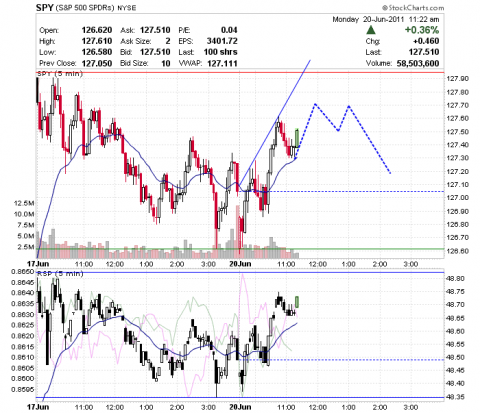Click the 'RSP (5 min)' chart label
This screenshot has width=480, height=413.
60,274
